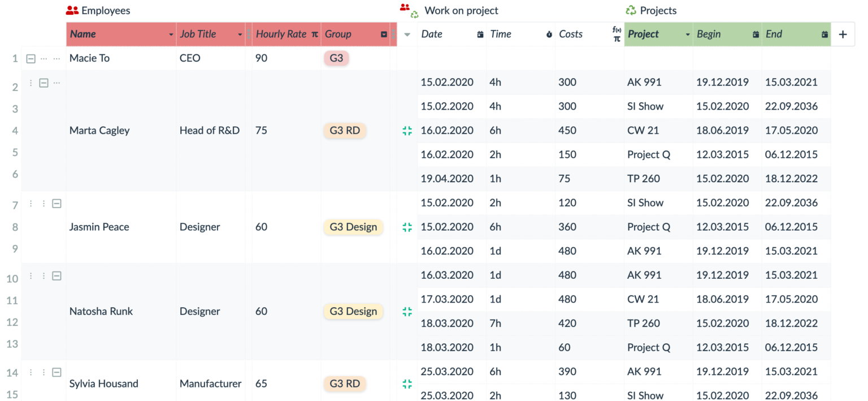Screen dimensions: 868x401
Task: Click the calendar icon on the End column header
Action: [822, 34]
